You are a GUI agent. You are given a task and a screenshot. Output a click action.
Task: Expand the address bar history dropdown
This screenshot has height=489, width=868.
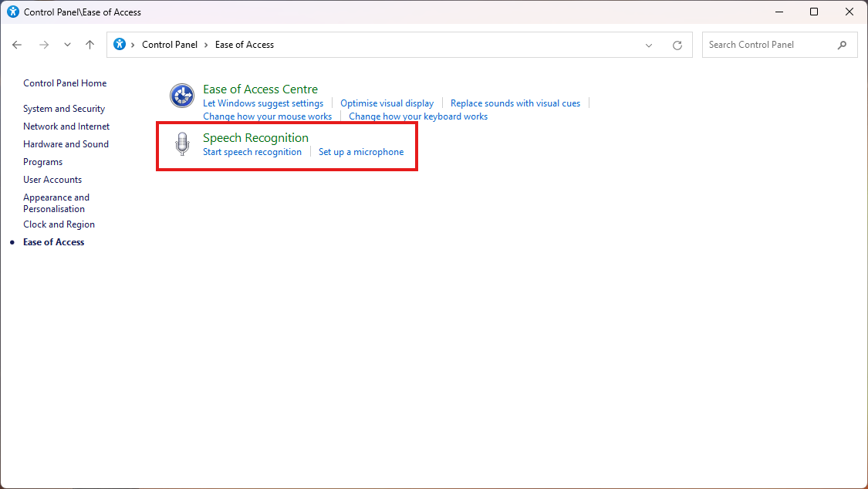tap(649, 45)
